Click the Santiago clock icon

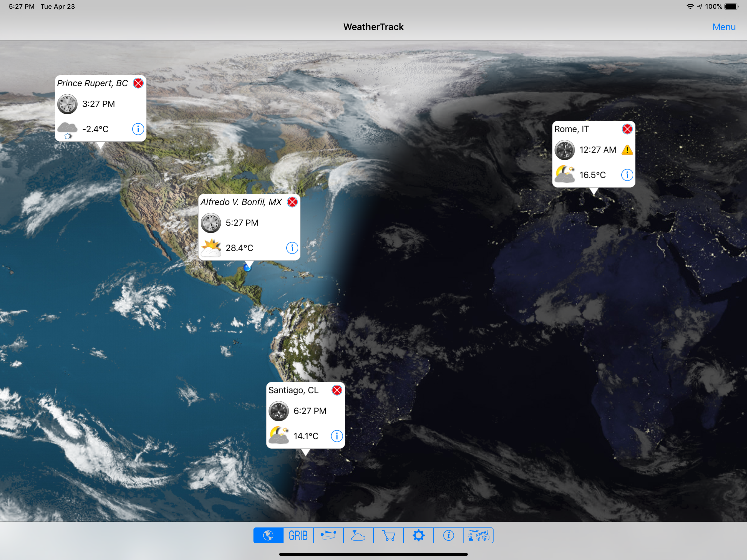click(x=279, y=411)
